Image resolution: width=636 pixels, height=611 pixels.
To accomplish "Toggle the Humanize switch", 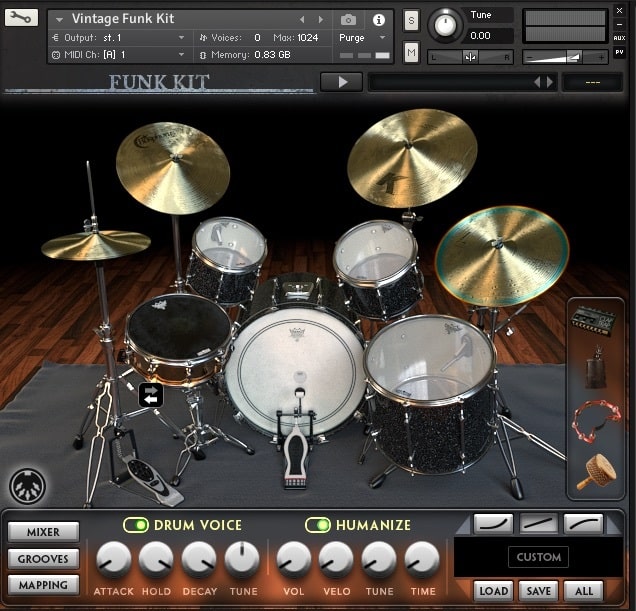I will point(317,525).
